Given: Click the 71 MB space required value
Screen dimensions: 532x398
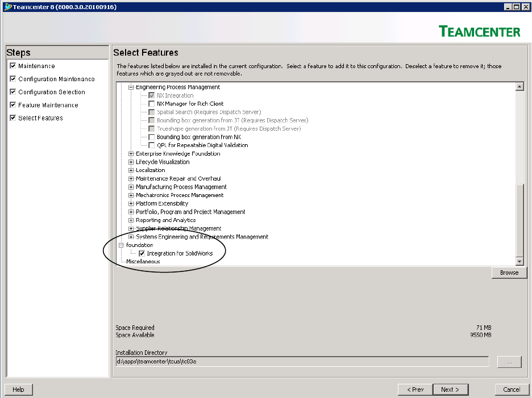Looking at the screenshot, I should [x=484, y=328].
